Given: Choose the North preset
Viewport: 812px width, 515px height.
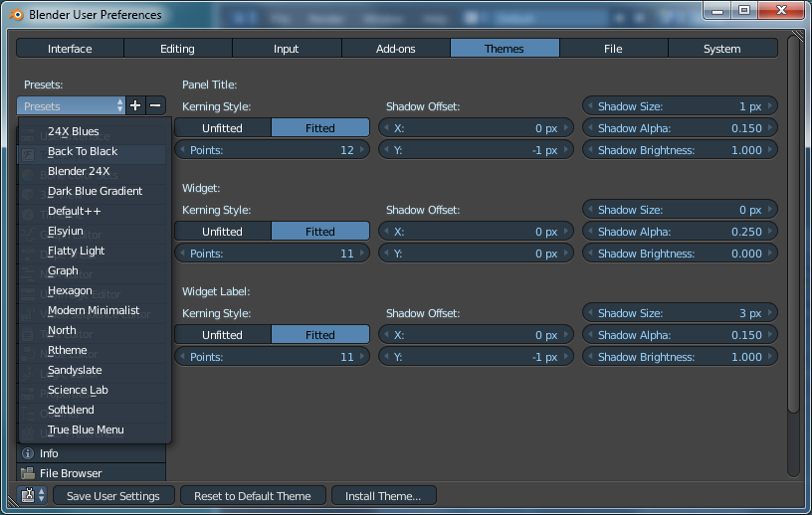Looking at the screenshot, I should coord(95,330).
